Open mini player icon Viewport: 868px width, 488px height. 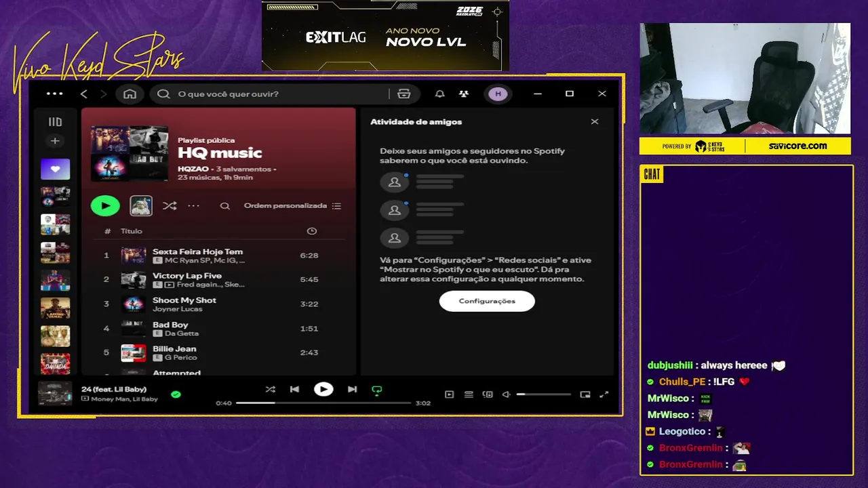pos(585,394)
